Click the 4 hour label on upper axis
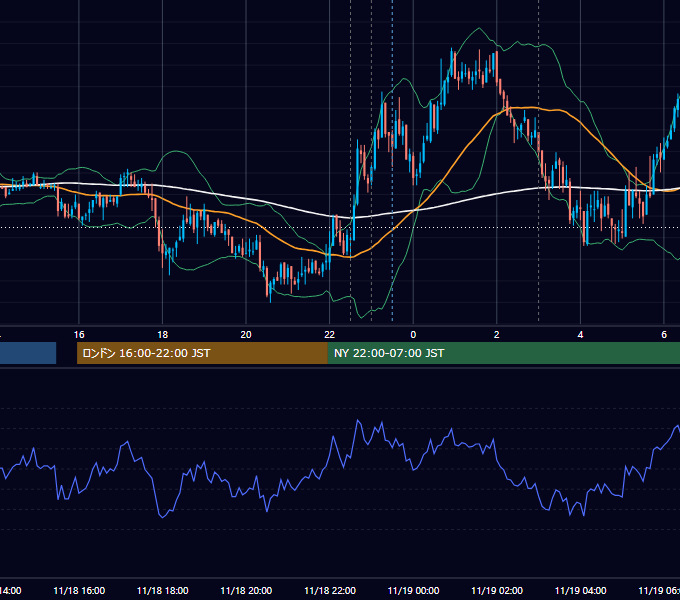Image resolution: width=680 pixels, height=600 pixels. tap(580, 335)
